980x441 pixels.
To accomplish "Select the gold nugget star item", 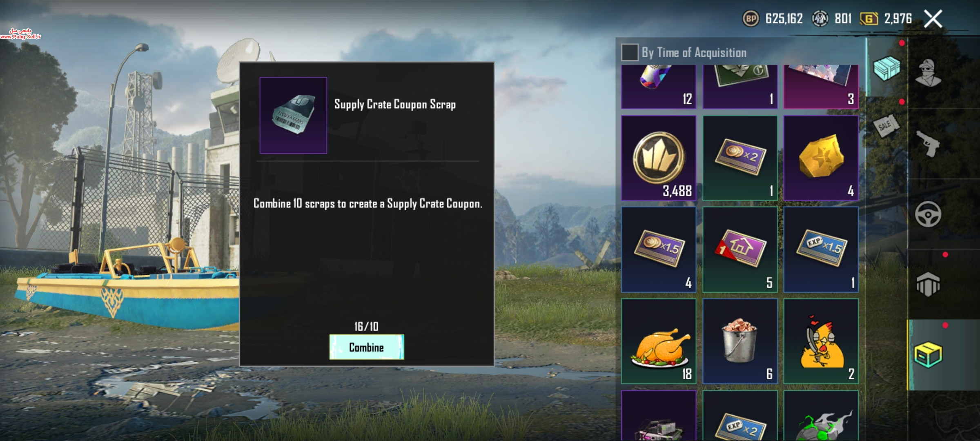I will [821, 158].
